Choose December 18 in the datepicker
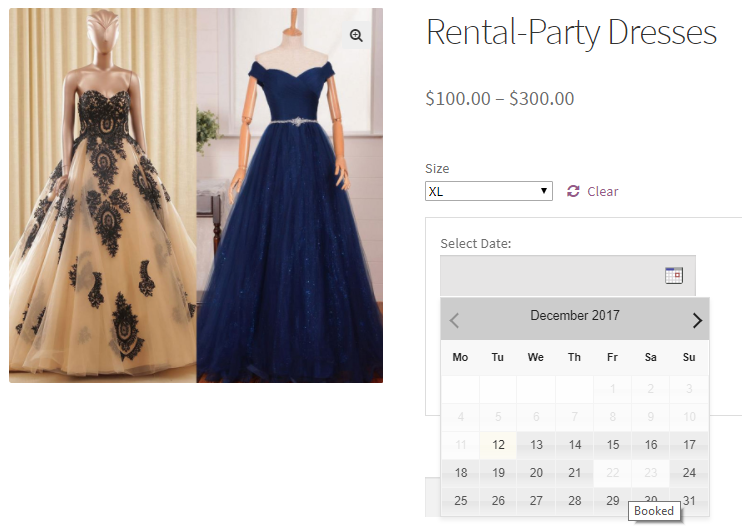Screen dimensions: 742x530 [x=460, y=473]
